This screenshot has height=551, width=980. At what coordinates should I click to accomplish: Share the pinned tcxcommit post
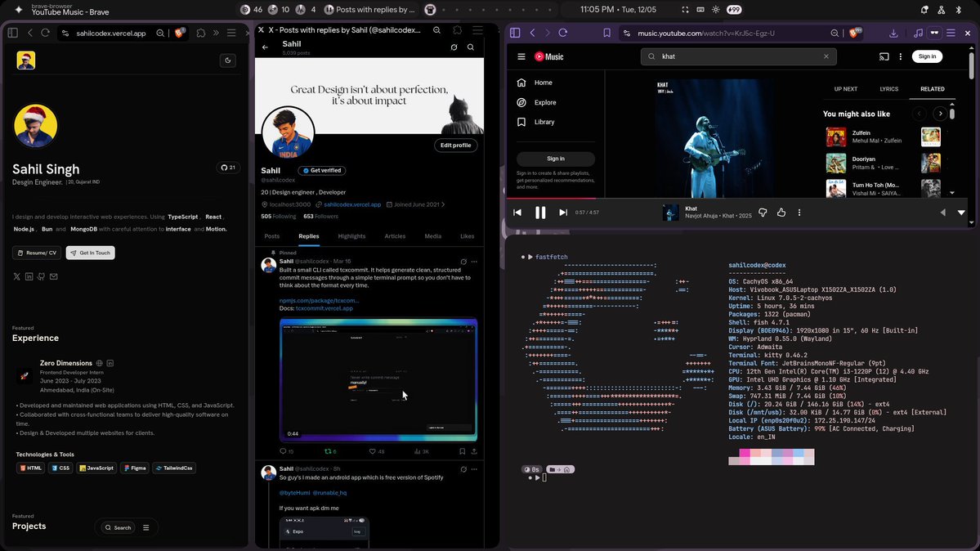click(474, 451)
